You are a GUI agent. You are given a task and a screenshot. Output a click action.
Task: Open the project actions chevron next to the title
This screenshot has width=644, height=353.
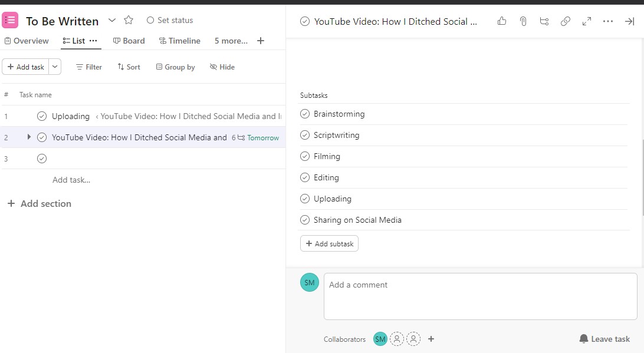point(111,20)
